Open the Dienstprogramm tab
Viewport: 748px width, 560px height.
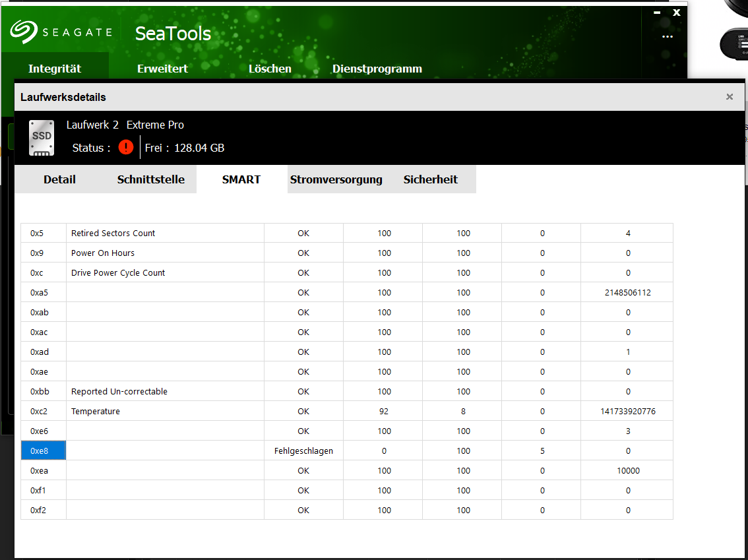(x=377, y=68)
